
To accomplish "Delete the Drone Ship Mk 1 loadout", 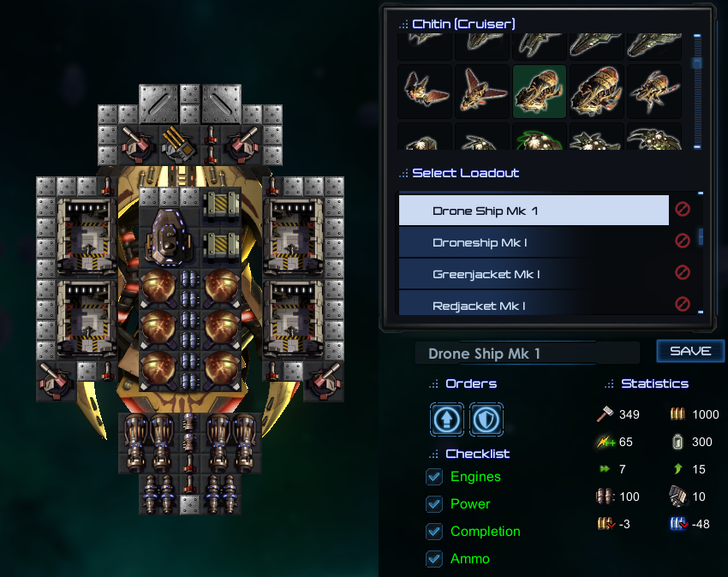I will [x=682, y=210].
